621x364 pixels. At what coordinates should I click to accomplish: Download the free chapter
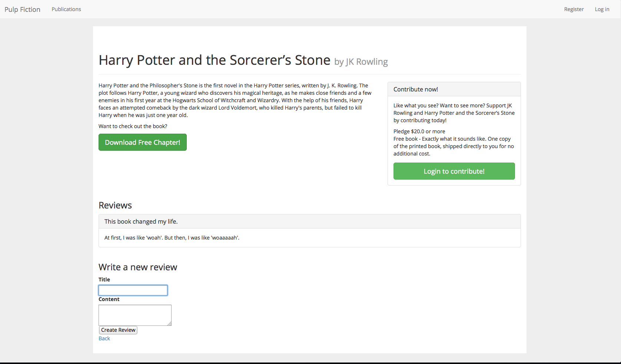[x=143, y=142]
